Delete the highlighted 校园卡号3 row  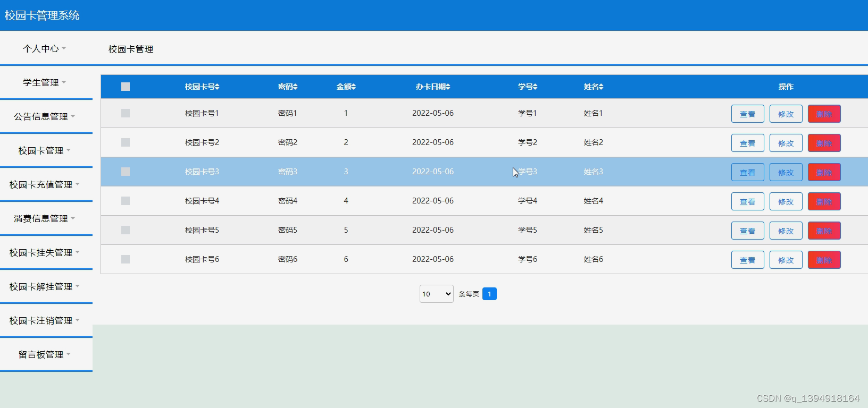point(824,172)
